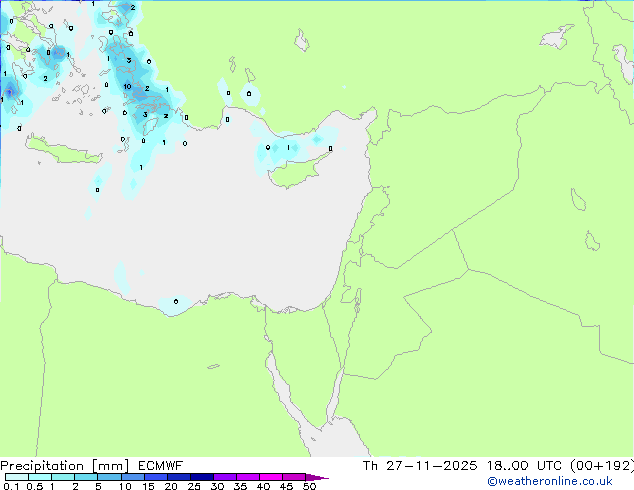Image resolution: width=634 pixels, height=490 pixels.
Task: Click the '50' legend scale label
Action: click(x=309, y=486)
